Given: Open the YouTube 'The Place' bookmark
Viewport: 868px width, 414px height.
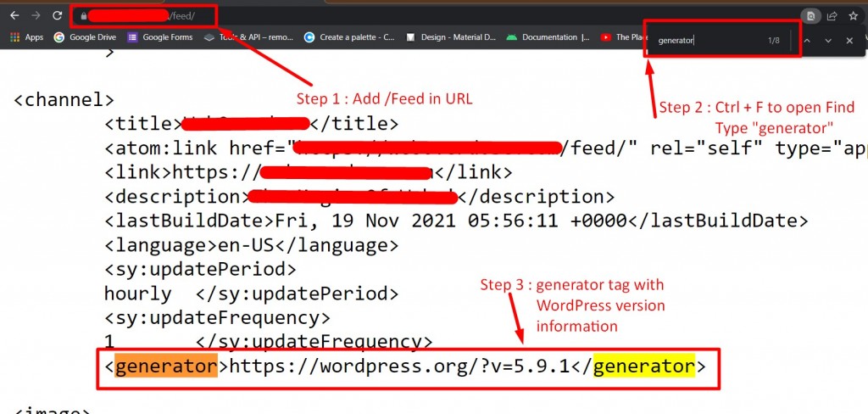Looking at the screenshot, I should click(x=623, y=37).
